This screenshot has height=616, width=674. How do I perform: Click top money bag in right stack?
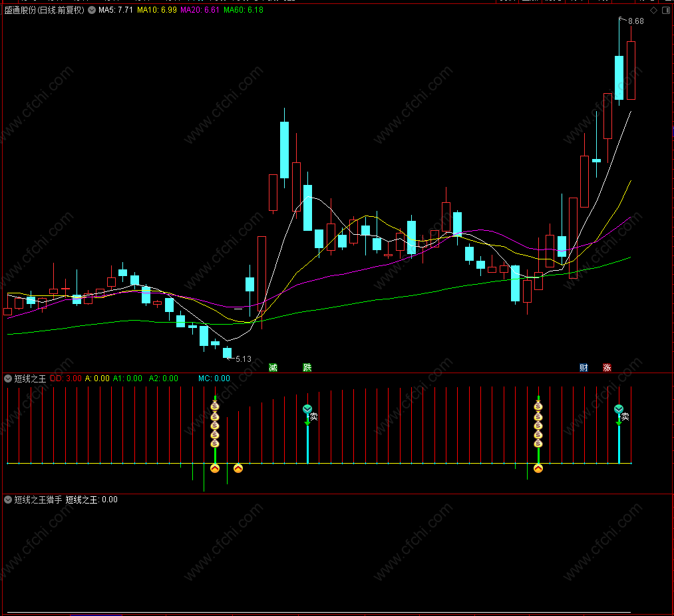pos(538,406)
